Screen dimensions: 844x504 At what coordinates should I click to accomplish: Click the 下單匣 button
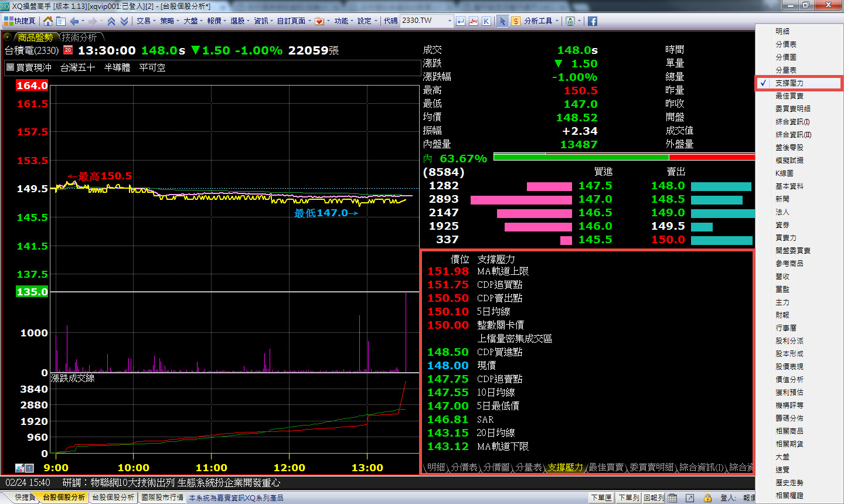tap(601, 498)
